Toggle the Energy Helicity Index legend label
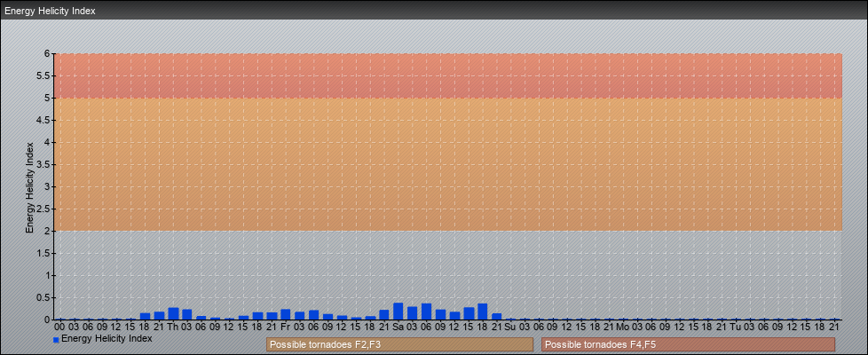This screenshot has height=355, width=868. click(107, 338)
